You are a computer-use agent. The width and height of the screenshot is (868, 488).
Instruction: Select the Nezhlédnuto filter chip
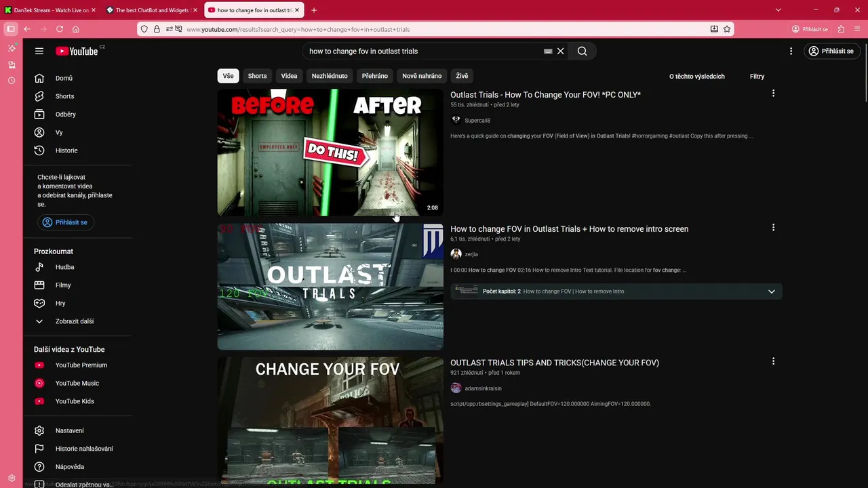330,76
